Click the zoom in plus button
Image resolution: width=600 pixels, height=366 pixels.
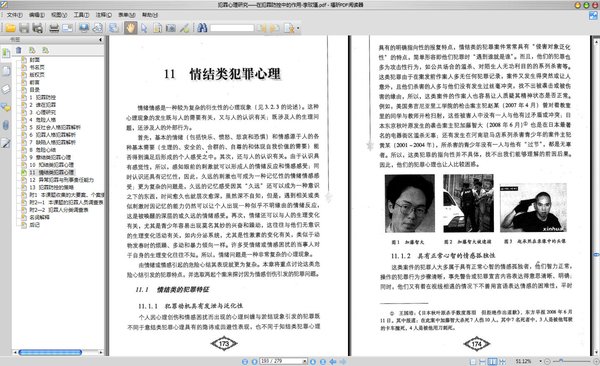point(596,361)
